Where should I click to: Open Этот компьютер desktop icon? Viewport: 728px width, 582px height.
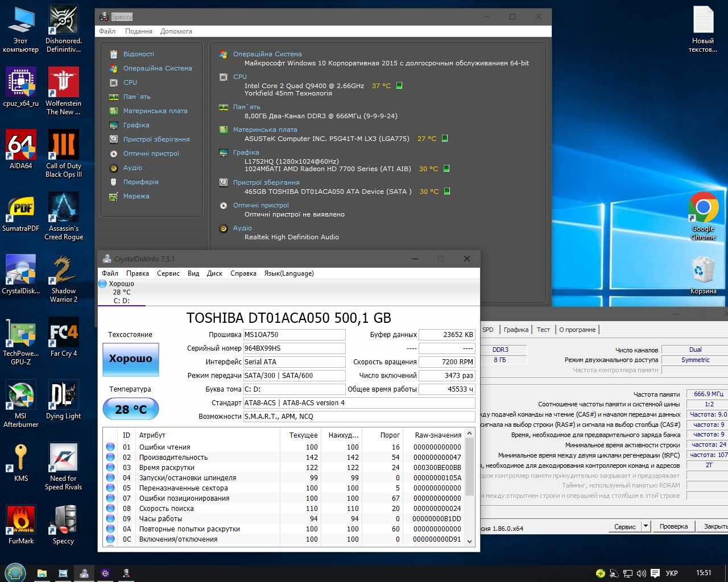pos(21,28)
